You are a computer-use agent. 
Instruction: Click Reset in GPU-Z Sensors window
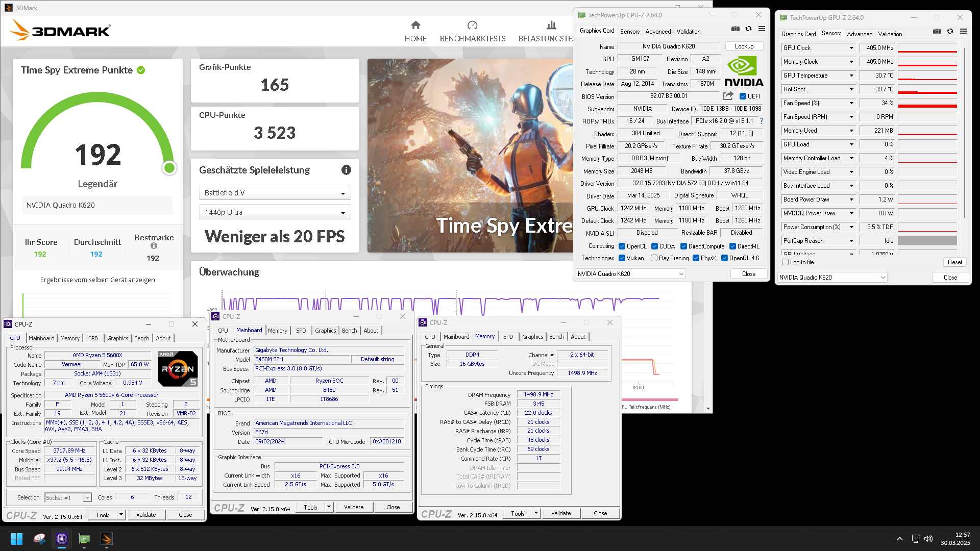coord(954,262)
